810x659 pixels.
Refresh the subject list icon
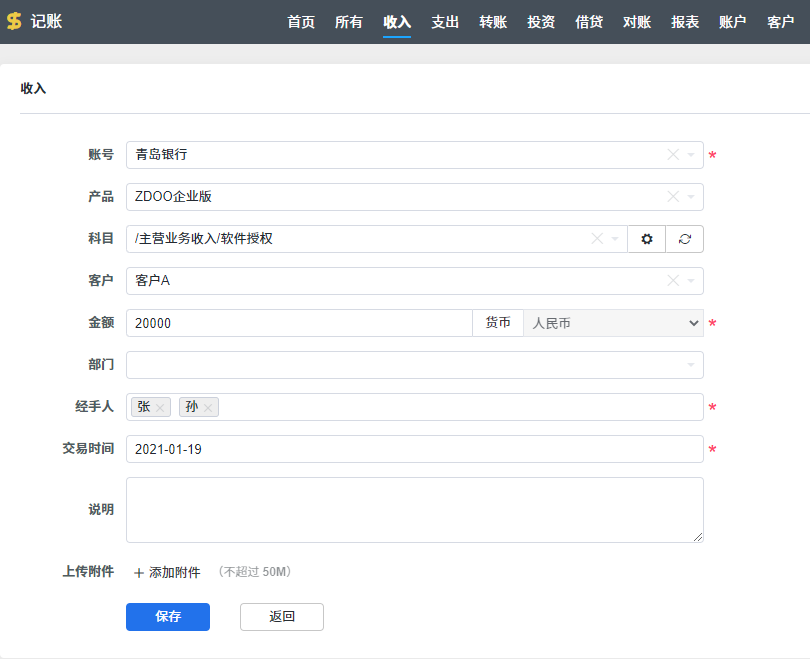pyautogui.click(x=684, y=239)
